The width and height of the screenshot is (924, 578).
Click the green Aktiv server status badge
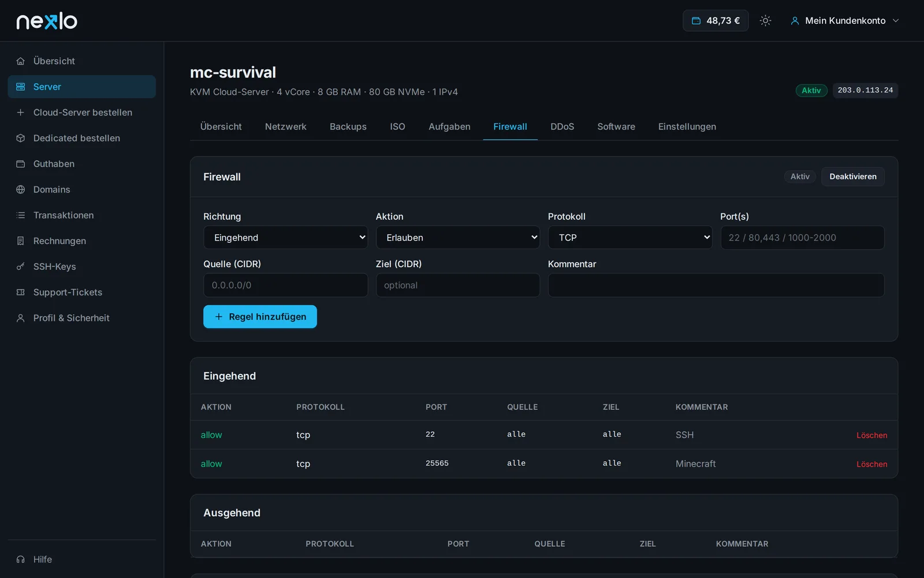click(811, 91)
